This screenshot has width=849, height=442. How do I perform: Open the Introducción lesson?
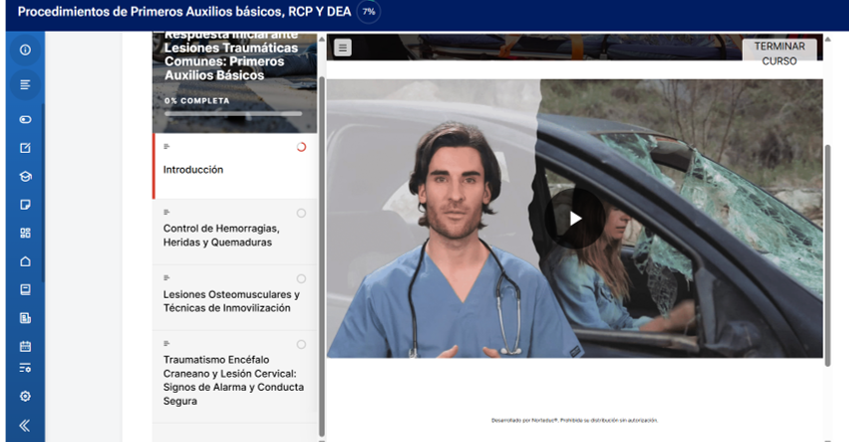click(193, 170)
